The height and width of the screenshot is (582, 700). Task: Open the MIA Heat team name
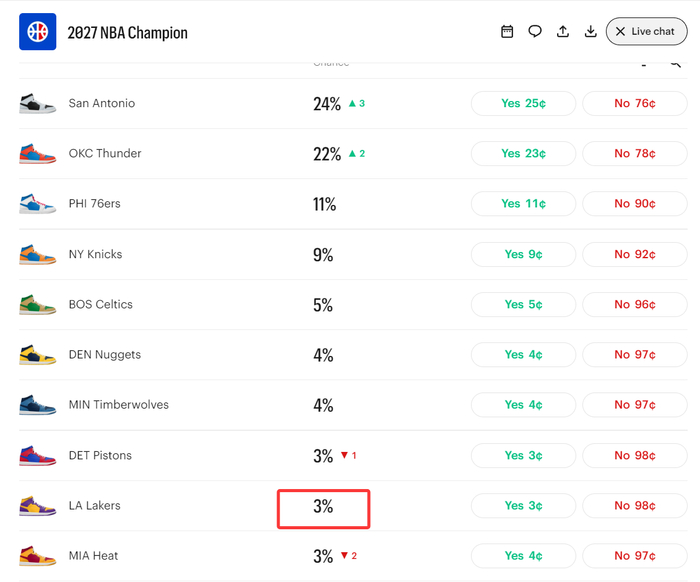coord(93,556)
